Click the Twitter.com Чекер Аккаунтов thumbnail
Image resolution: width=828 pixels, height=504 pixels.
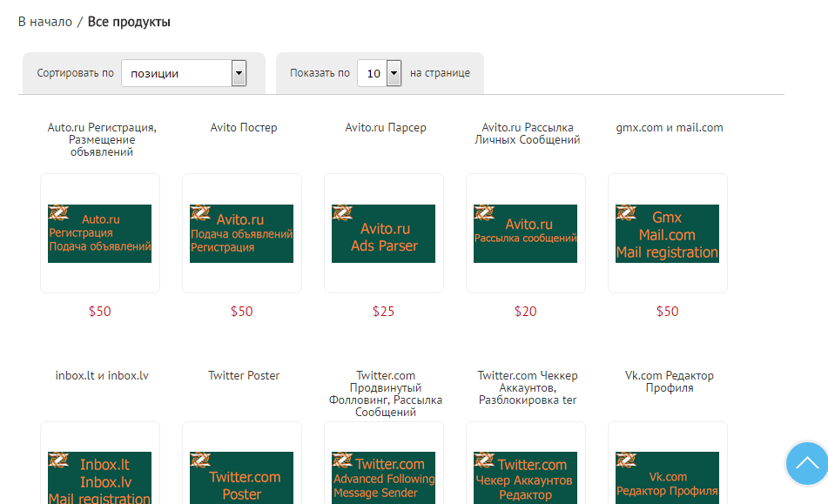(x=525, y=478)
